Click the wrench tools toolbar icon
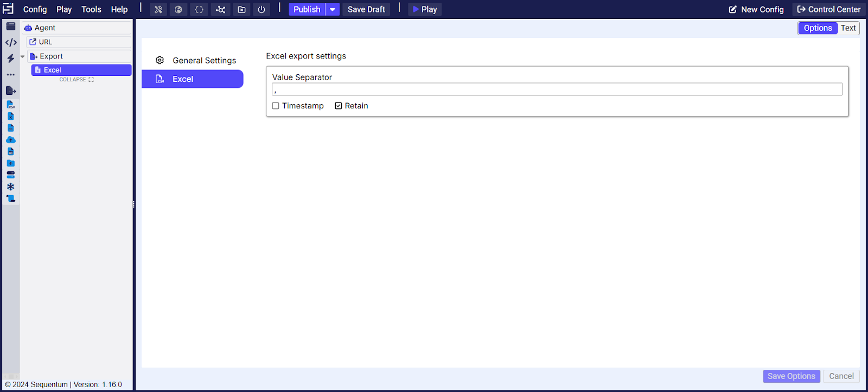This screenshot has width=868, height=392. click(158, 9)
